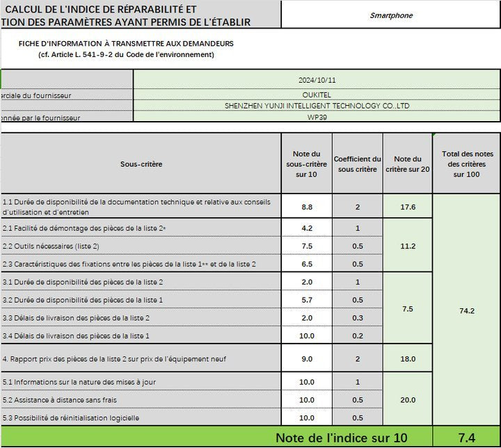501x448 pixels.
Task: Select '3.2 Durée de disponibilité liste 1' label
Action: (141, 300)
